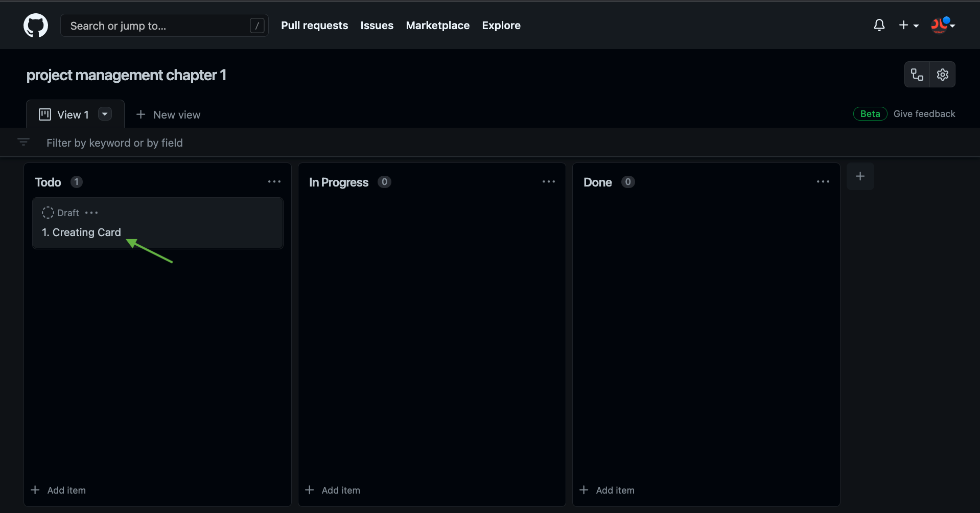This screenshot has width=980, height=513.
Task: Open Done column options menu
Action: point(823,182)
